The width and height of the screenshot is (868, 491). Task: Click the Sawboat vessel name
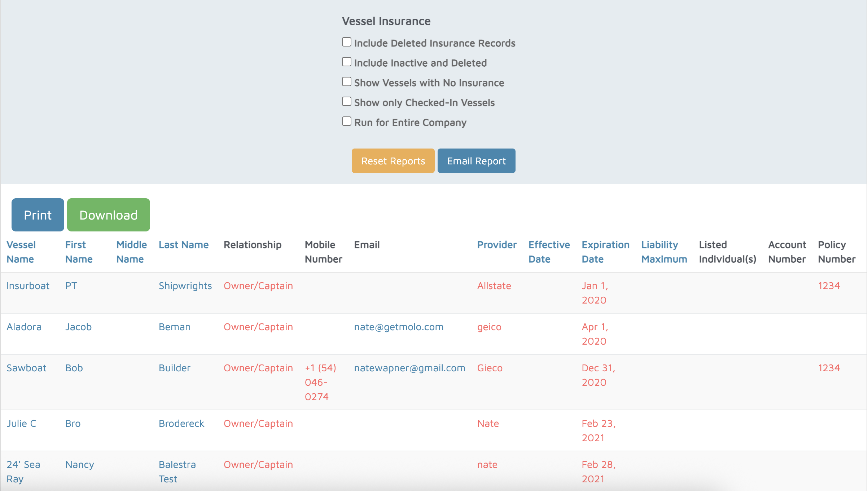[x=26, y=368]
